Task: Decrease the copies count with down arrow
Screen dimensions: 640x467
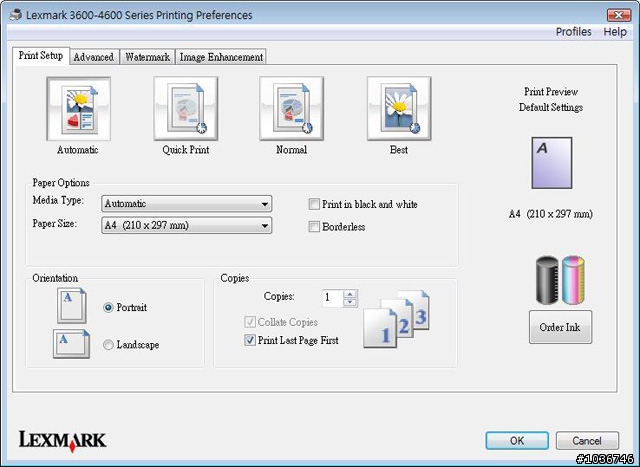Action: 350,302
